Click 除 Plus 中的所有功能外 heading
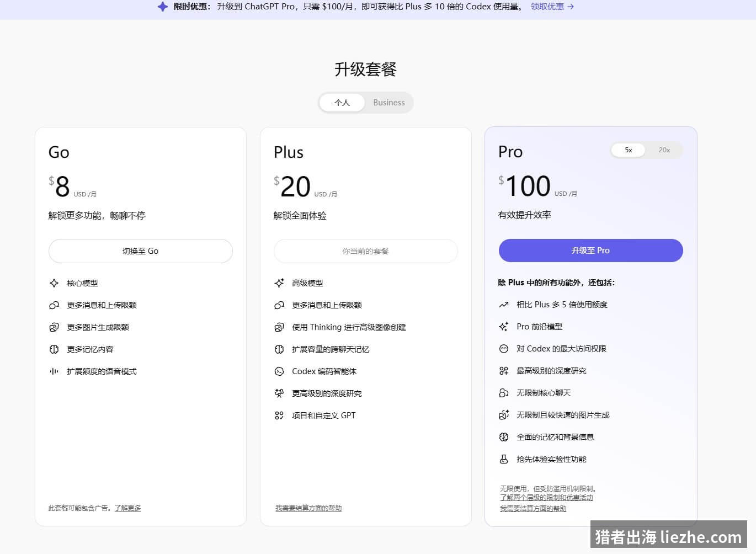The height and width of the screenshot is (554, 756). click(x=556, y=283)
